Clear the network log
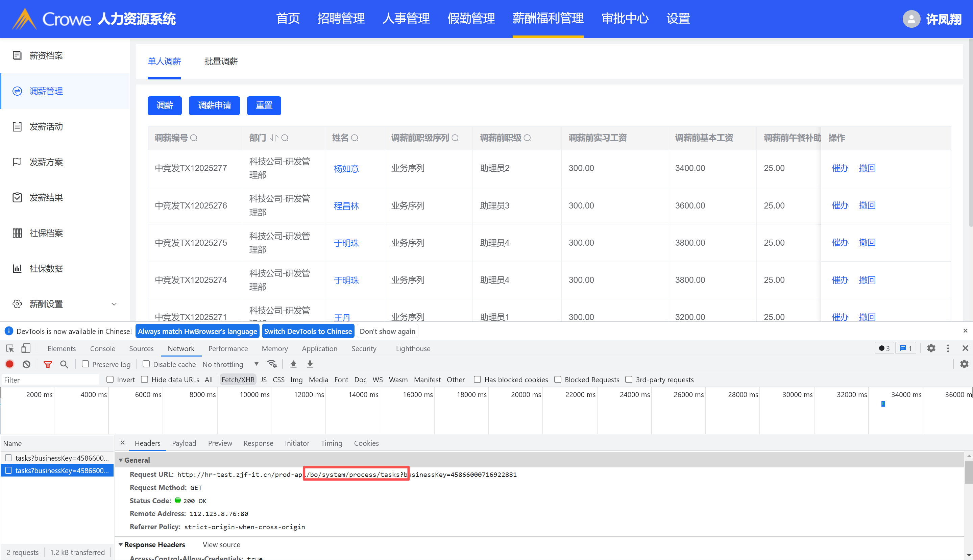This screenshot has height=560, width=973. (x=26, y=364)
